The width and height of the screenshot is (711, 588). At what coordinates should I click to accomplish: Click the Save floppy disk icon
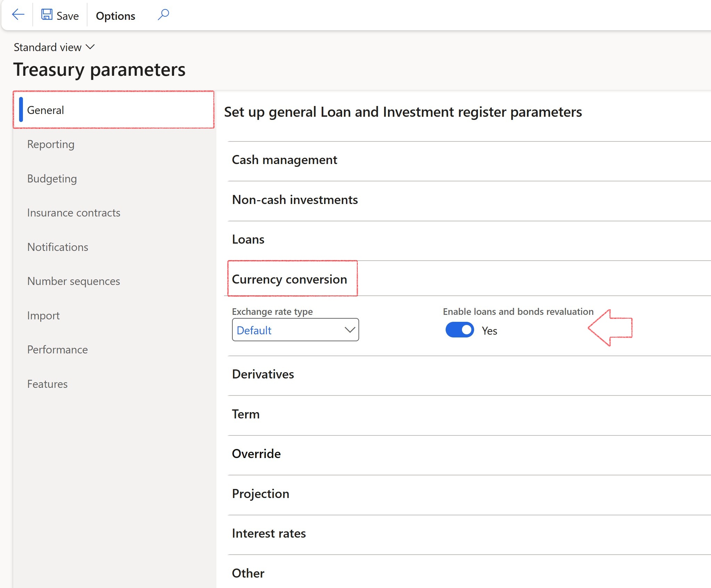[47, 15]
